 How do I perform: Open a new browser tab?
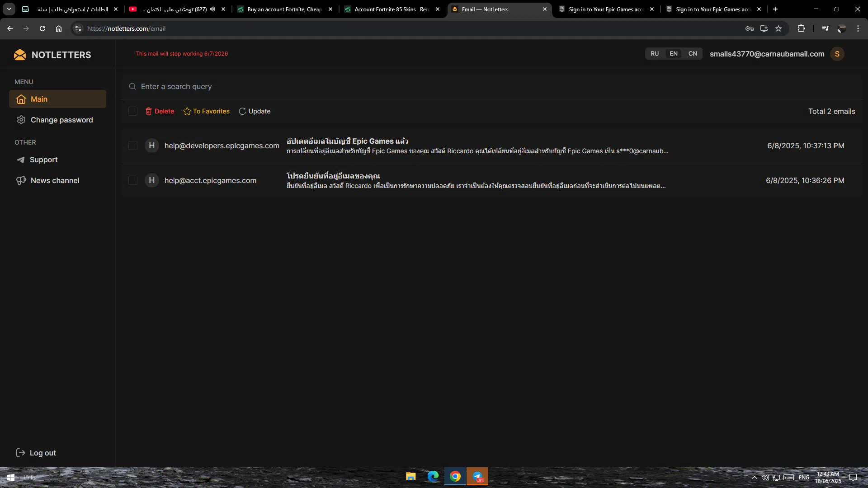[x=775, y=9]
